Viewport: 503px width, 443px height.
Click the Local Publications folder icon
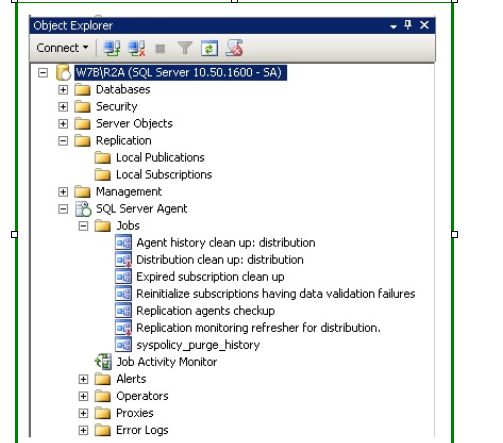click(103, 158)
